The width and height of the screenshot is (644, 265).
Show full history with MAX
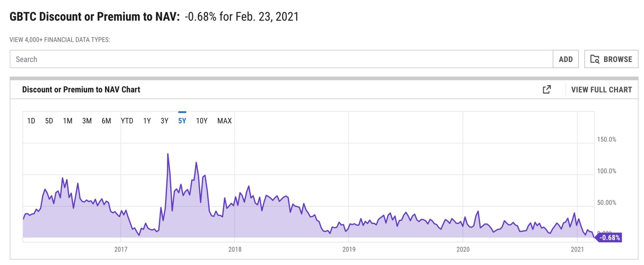tap(224, 121)
